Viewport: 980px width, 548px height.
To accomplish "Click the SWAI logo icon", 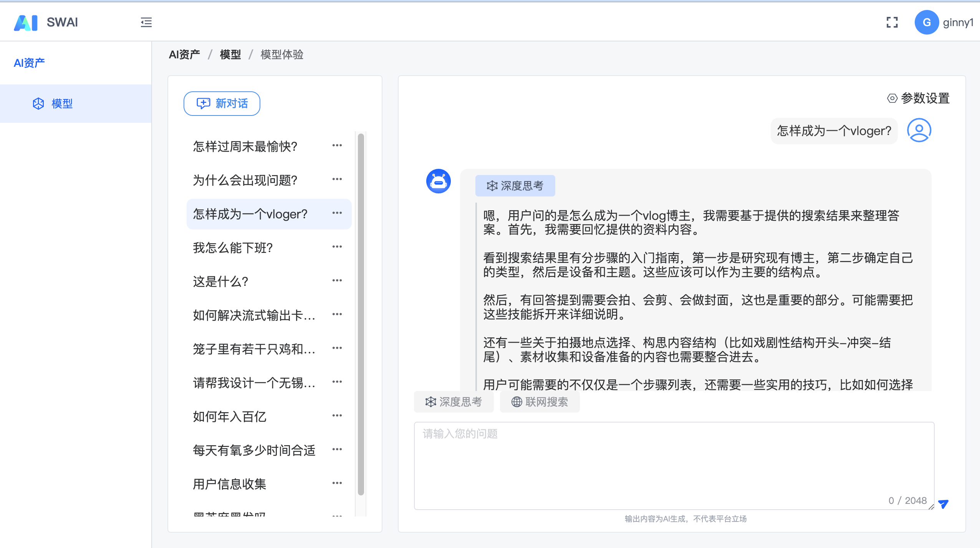I will (x=26, y=22).
